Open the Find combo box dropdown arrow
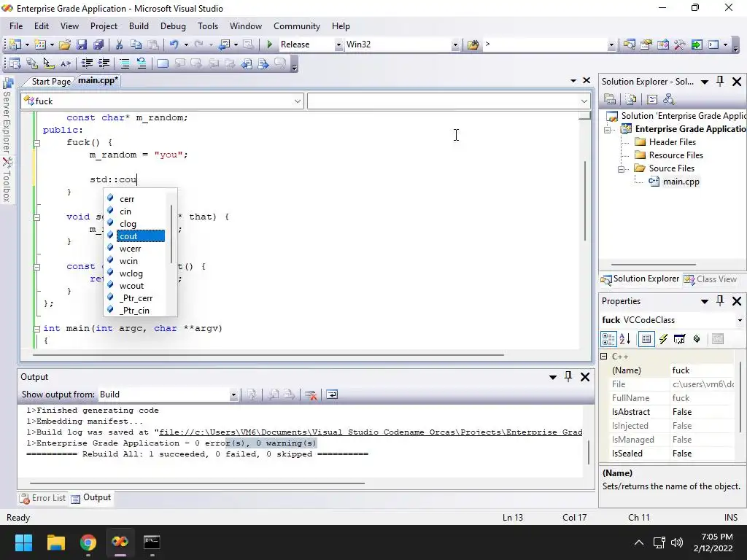Image resolution: width=747 pixels, height=560 pixels. click(x=612, y=44)
